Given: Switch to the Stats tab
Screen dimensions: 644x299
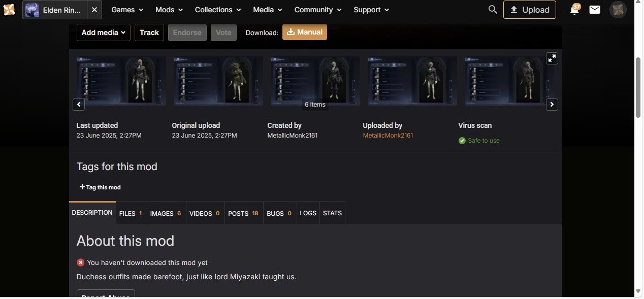Looking at the screenshot, I should click(333, 213).
